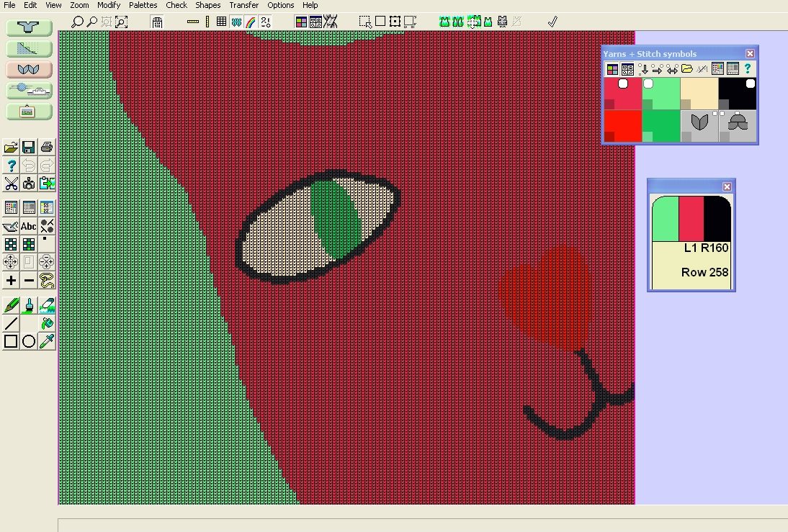Image resolution: width=788 pixels, height=532 pixels.
Task: Click the rainbow color view icon
Action: pyautogui.click(x=250, y=22)
